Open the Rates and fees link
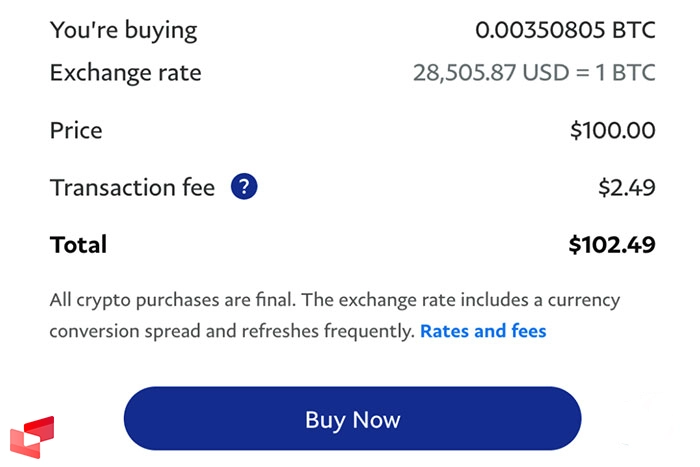The width and height of the screenshot is (700, 467). (x=483, y=331)
